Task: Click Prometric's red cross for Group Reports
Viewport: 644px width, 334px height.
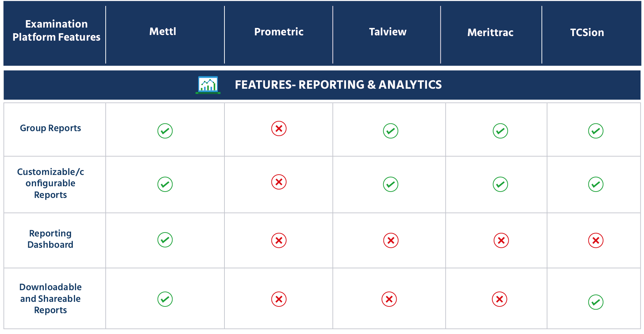Action: [279, 128]
